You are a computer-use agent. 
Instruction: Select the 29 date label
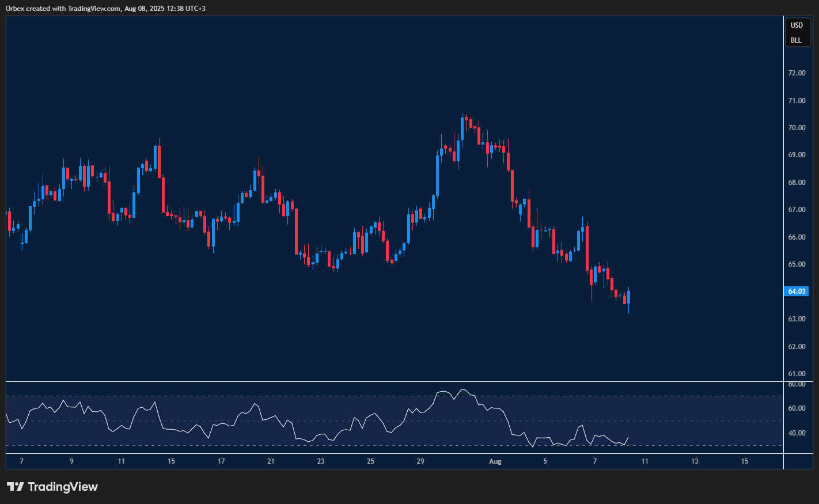coord(420,461)
